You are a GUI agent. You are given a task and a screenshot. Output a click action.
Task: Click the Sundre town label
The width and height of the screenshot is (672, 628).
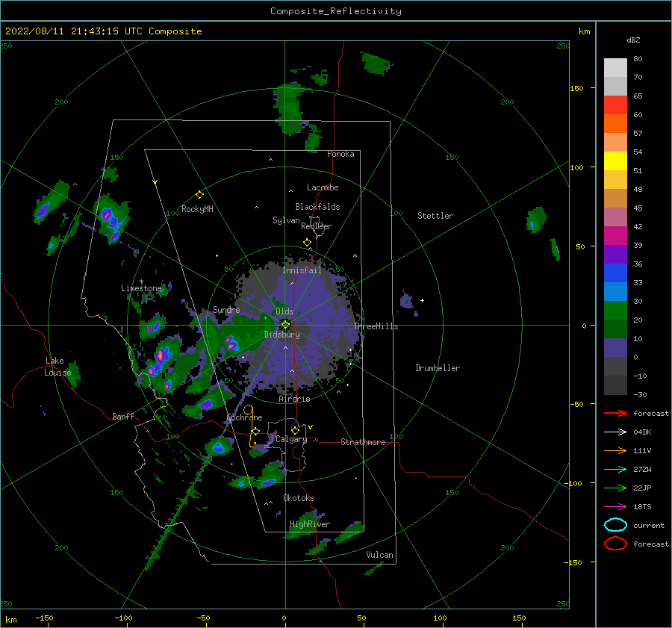coord(226,309)
